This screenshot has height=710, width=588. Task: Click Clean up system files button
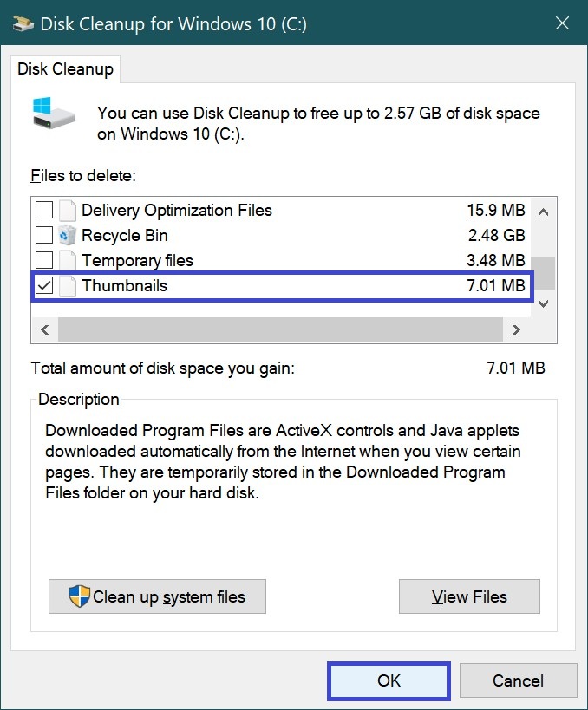(157, 596)
